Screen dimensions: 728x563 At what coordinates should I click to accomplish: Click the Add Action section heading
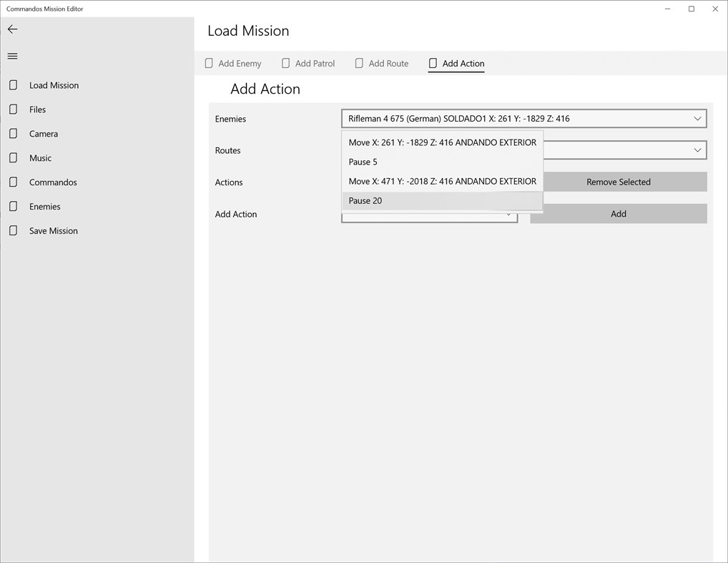265,89
